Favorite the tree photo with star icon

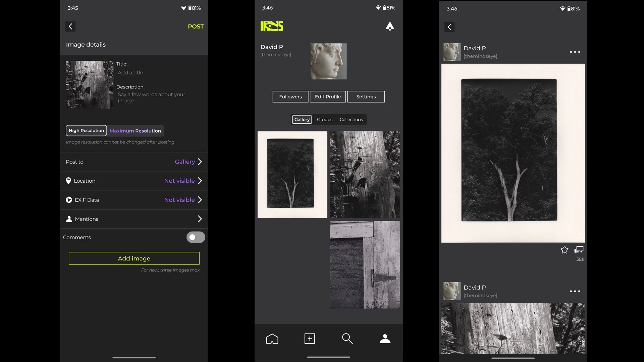click(565, 250)
